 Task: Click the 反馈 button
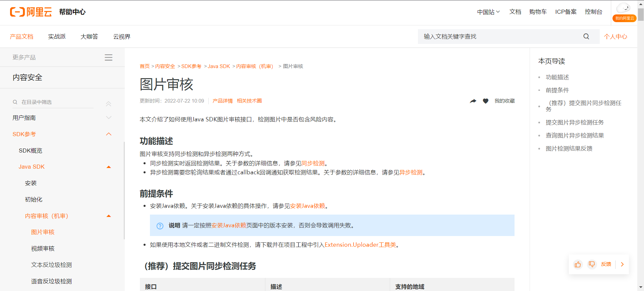point(606,265)
